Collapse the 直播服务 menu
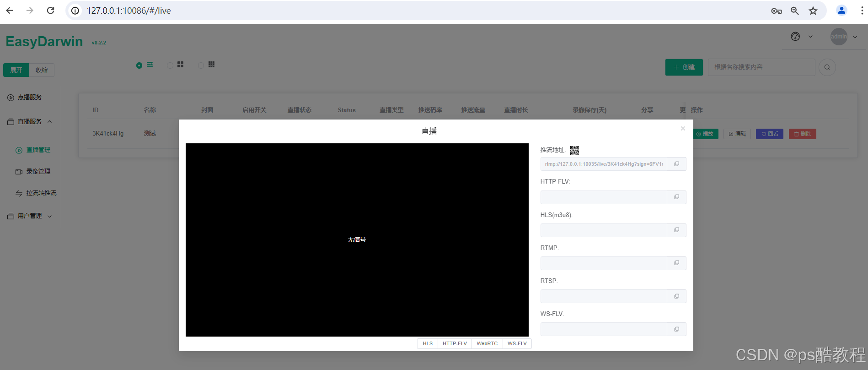This screenshot has height=370, width=868. pyautogui.click(x=50, y=121)
